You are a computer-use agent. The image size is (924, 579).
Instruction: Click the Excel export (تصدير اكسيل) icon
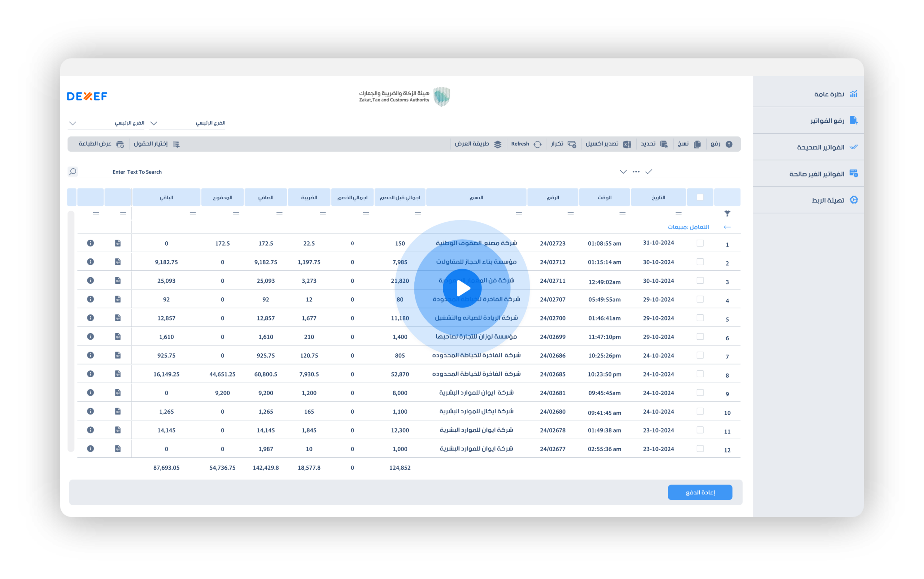(627, 144)
